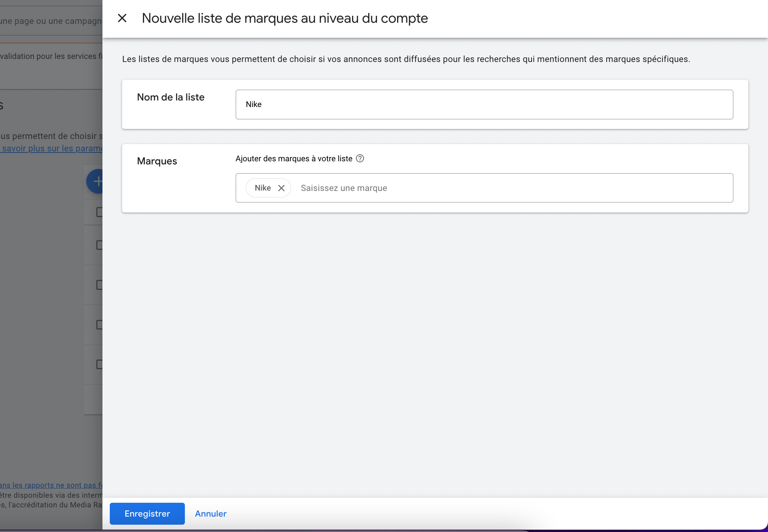Tick the topmost checkbox in dimmed table
Image resolution: width=768 pixels, height=532 pixels.
click(99, 212)
